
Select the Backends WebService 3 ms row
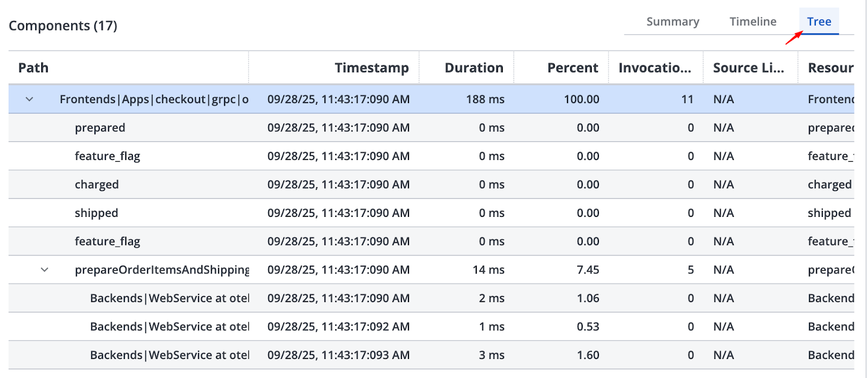[x=170, y=355]
